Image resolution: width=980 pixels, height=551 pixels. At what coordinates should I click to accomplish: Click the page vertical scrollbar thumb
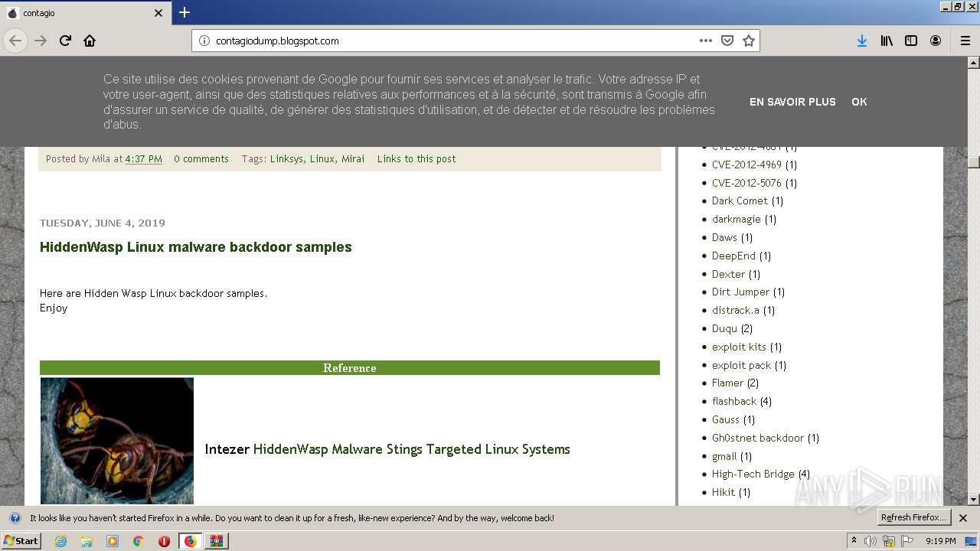pyautogui.click(x=974, y=161)
